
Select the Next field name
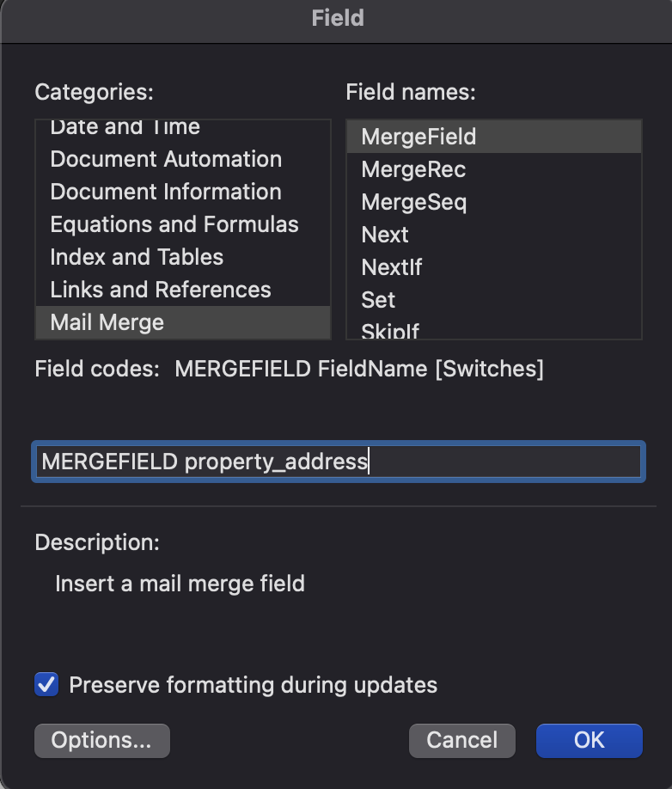[494, 235]
